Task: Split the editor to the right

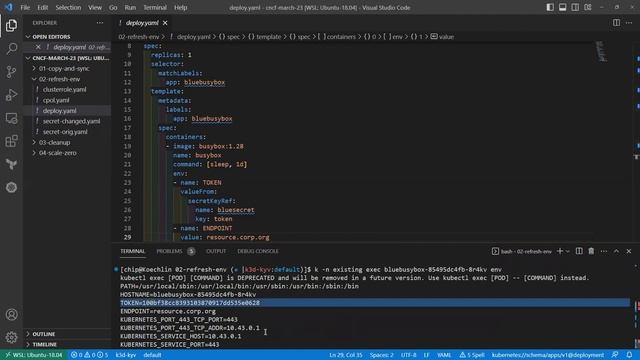Action: point(616,23)
